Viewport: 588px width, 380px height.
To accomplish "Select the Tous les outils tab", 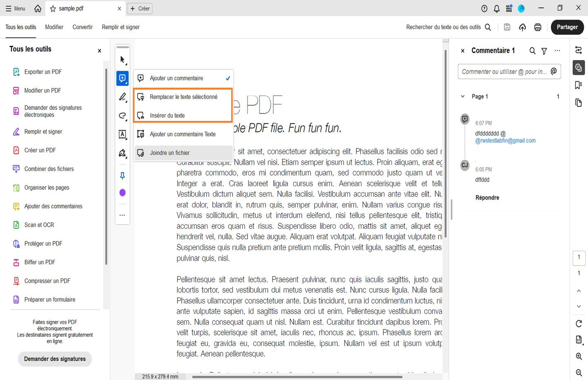I will click(x=21, y=27).
